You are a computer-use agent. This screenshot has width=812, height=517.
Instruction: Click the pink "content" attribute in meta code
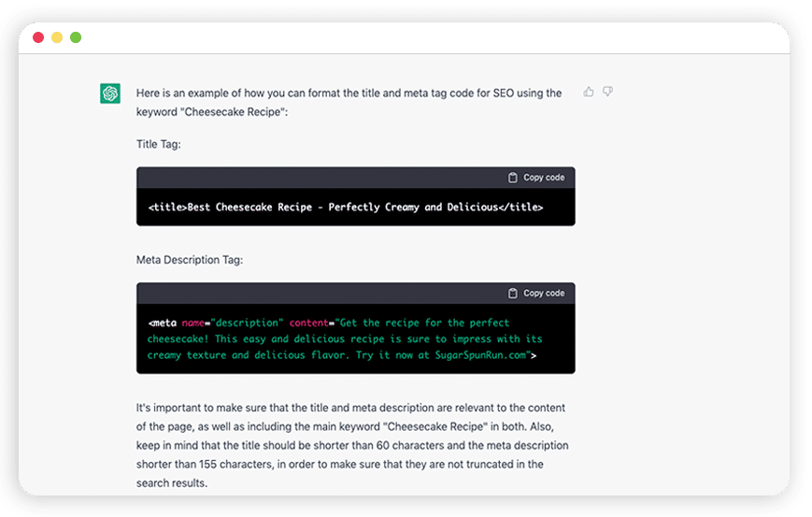[x=308, y=323]
